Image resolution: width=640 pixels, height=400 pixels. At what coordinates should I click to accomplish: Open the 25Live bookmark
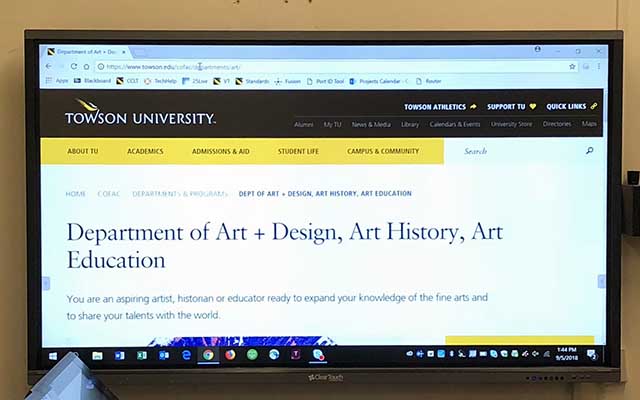click(x=195, y=81)
